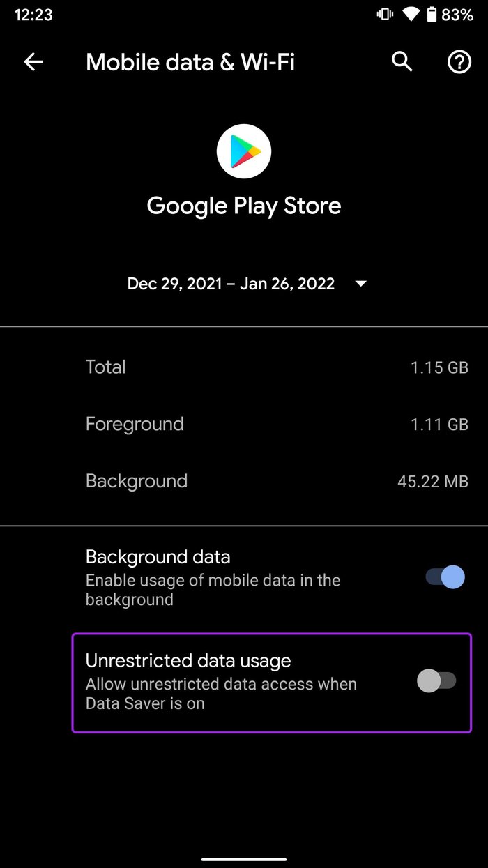The width and height of the screenshot is (488, 868).
Task: Tap the back arrow to leave settings
Action: [32, 62]
